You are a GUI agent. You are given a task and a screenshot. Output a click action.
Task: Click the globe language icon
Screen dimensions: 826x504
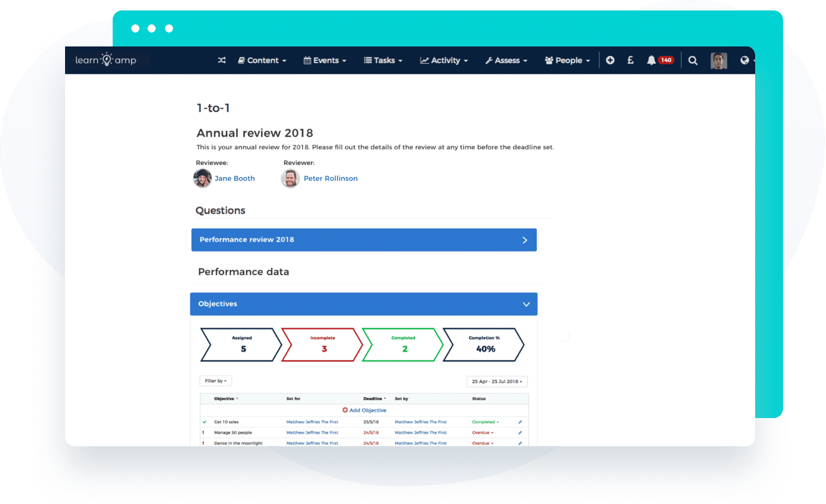click(x=746, y=60)
